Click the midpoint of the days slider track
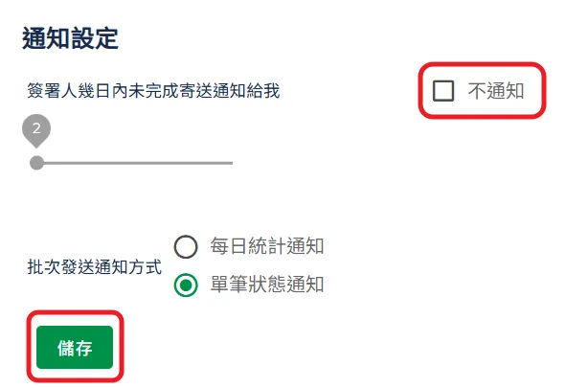 (x=134, y=163)
